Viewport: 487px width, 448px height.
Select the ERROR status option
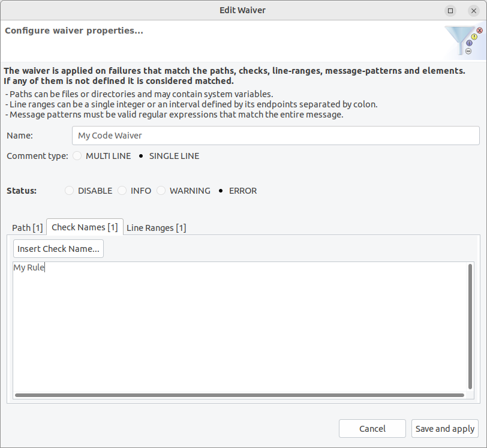pos(222,190)
